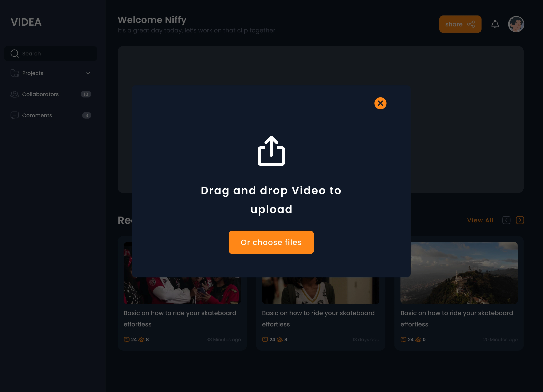The height and width of the screenshot is (392, 543).
Task: Click the Collaborators count badge 10
Action: (x=86, y=94)
